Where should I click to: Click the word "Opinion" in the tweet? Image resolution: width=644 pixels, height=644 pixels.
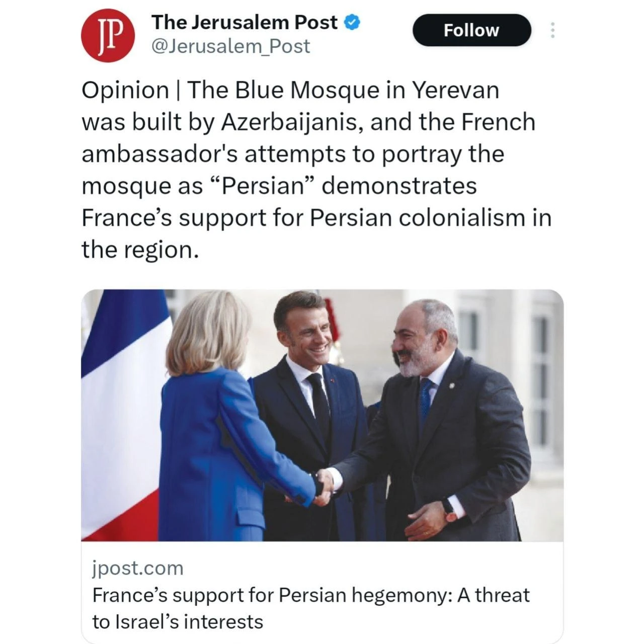point(125,91)
